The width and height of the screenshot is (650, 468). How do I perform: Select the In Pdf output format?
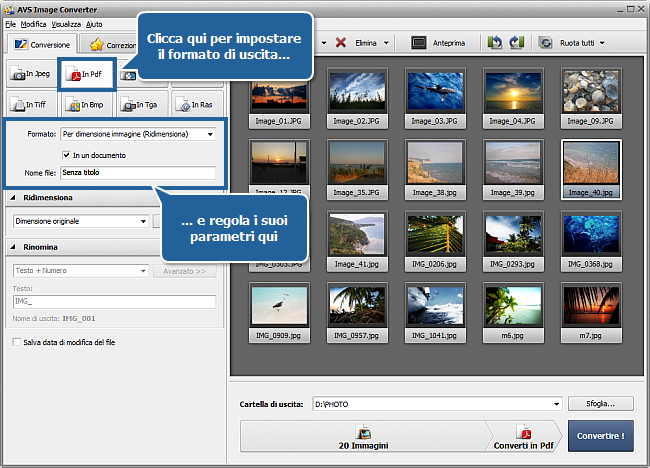pyautogui.click(x=87, y=74)
